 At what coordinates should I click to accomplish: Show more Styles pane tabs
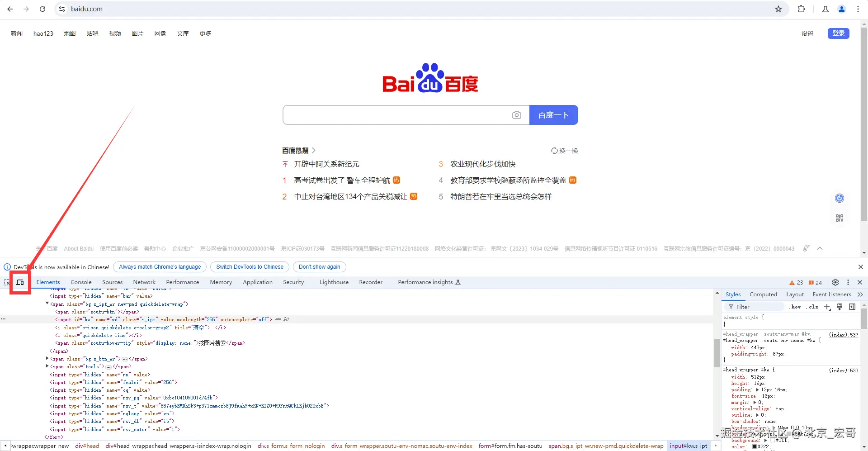[860, 294]
